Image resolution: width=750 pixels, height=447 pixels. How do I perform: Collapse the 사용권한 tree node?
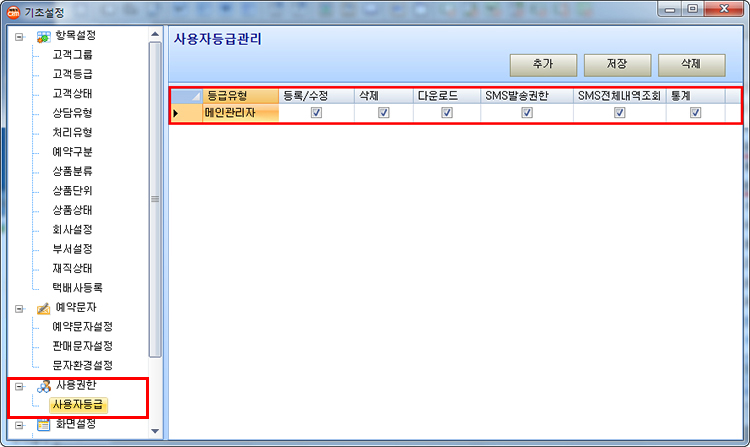[17, 385]
